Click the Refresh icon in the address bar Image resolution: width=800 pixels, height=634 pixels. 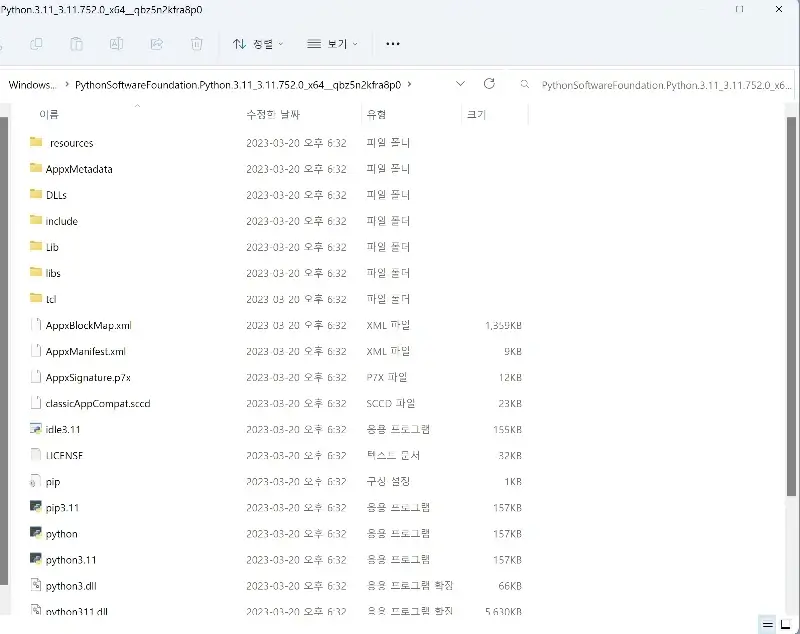[x=490, y=85]
